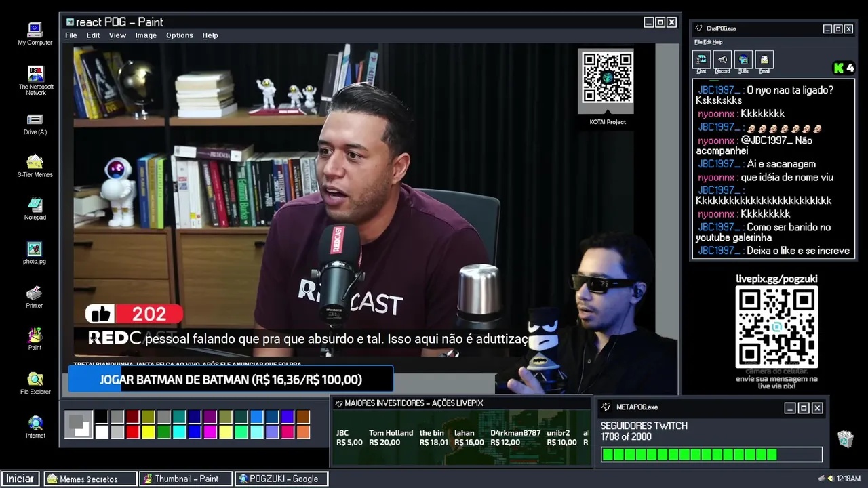Click investor lahan R$ 16,00 entry
868x488 pixels.
click(469, 437)
